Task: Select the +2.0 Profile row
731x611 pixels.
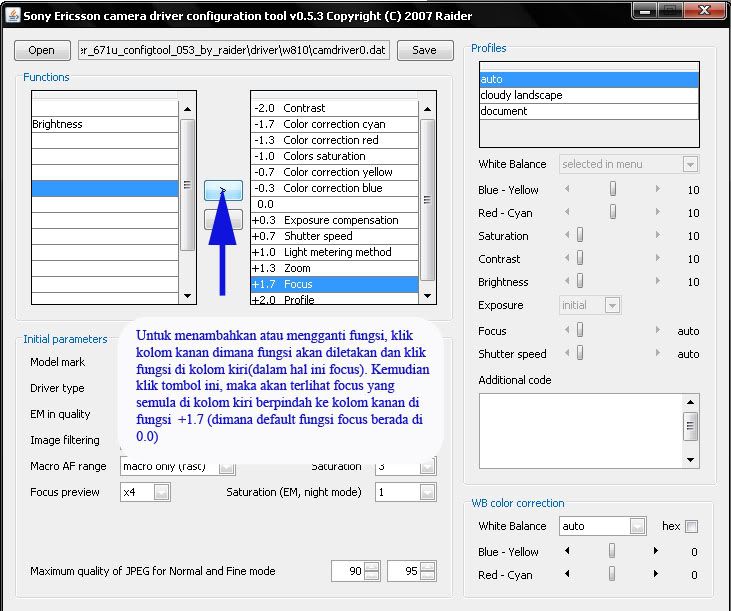Action: [x=334, y=299]
